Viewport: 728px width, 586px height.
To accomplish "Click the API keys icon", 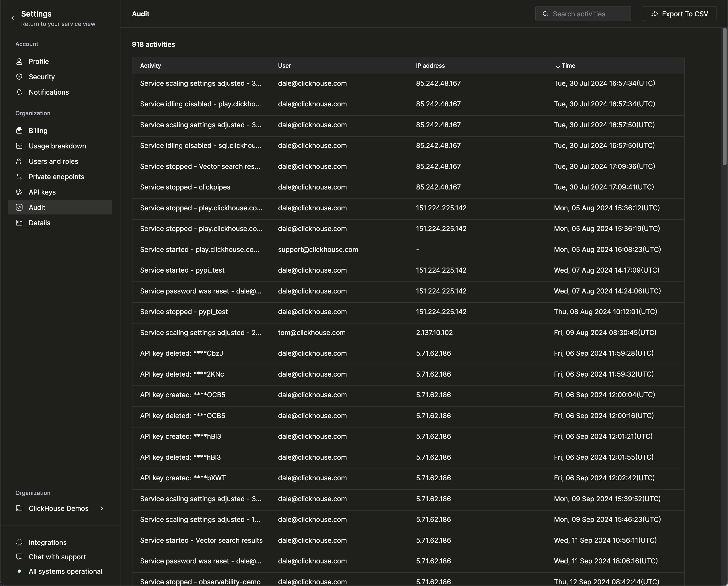I will pyautogui.click(x=19, y=192).
